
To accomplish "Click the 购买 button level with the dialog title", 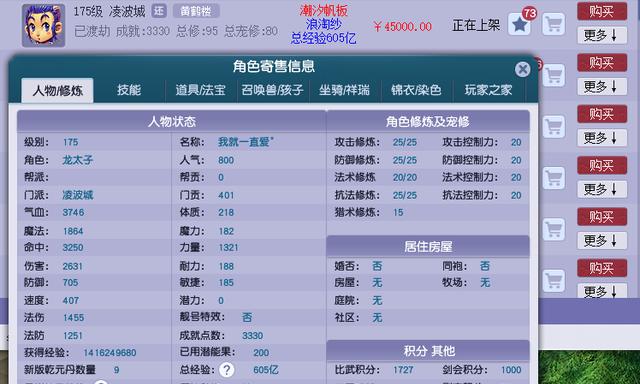I will click(602, 63).
